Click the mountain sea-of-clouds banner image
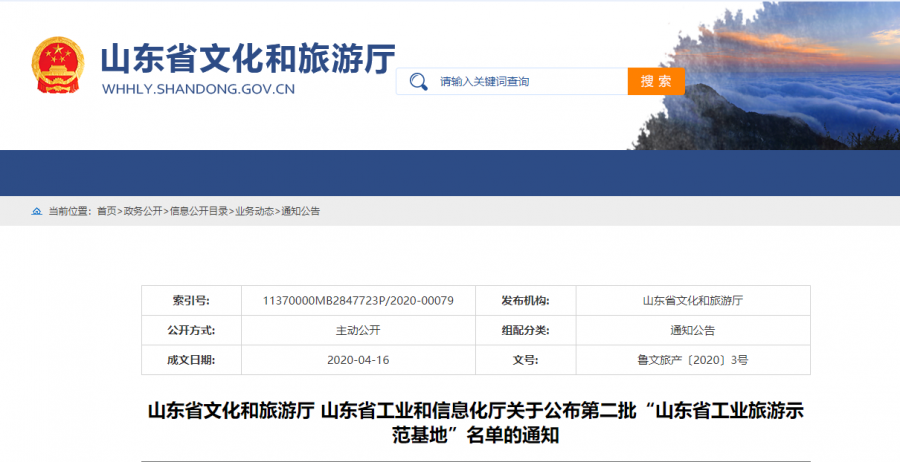 [x=766, y=75]
